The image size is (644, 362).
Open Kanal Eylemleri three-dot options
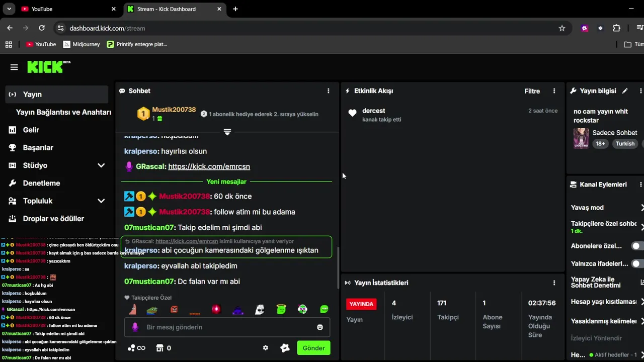coord(640,185)
